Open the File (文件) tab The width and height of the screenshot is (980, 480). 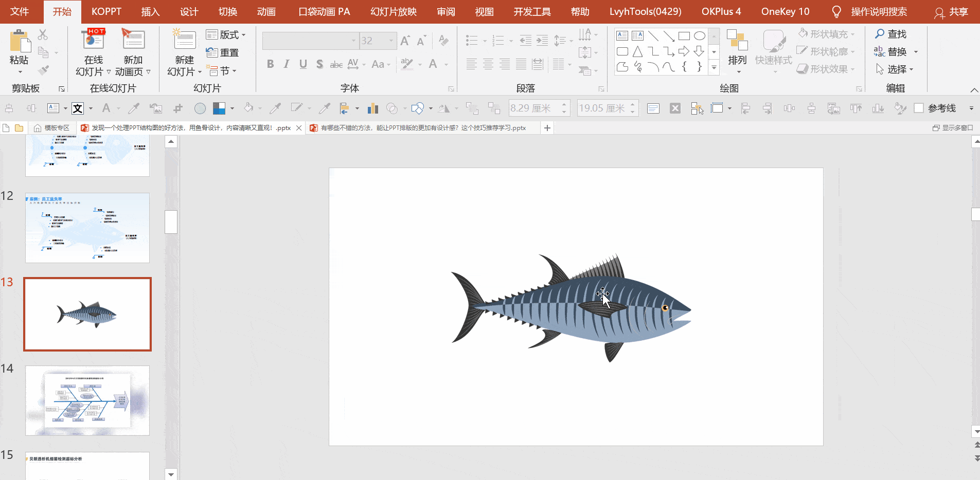click(20, 12)
